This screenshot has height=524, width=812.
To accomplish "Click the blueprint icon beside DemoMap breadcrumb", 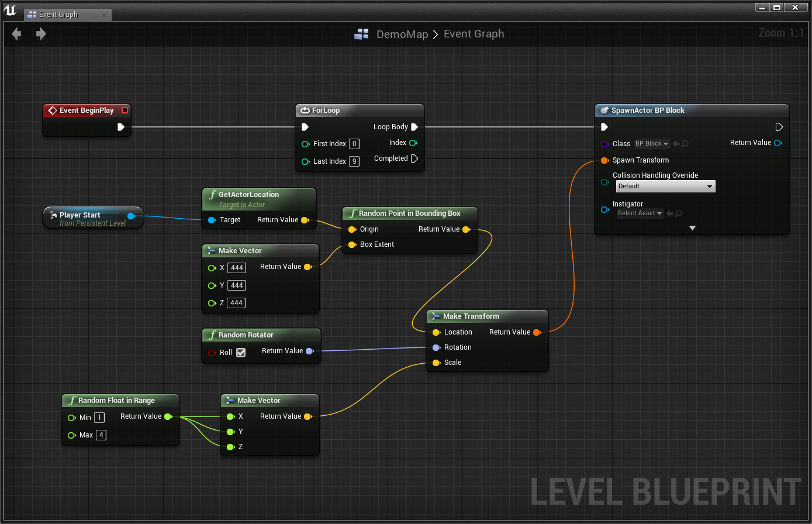I will tap(361, 34).
